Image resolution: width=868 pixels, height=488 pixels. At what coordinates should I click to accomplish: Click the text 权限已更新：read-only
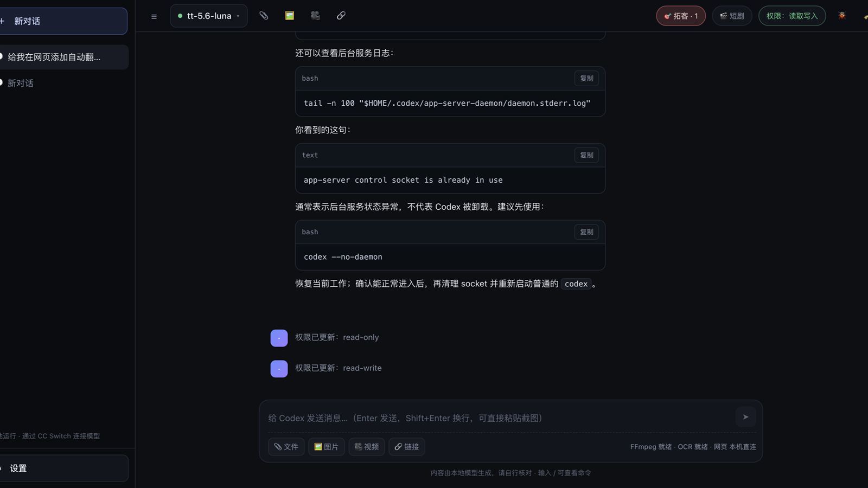337,337
